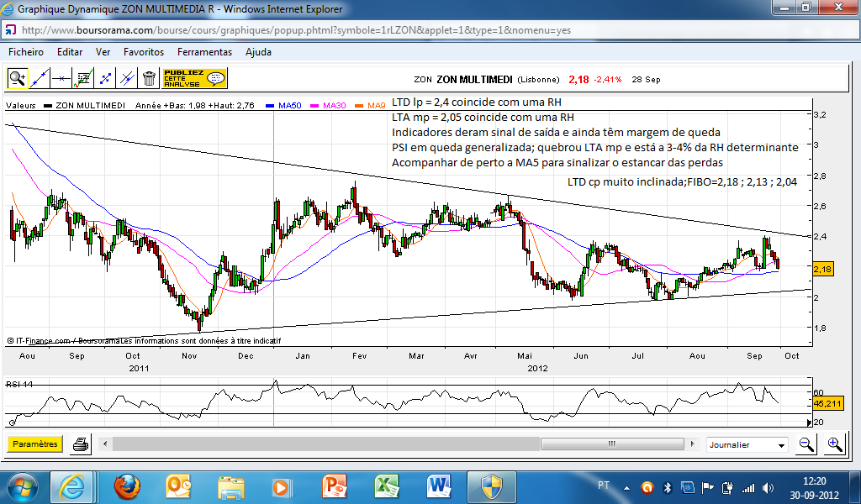The width and height of the screenshot is (861, 504).
Task: Click the RSI 14 indicator label
Action: (x=20, y=385)
